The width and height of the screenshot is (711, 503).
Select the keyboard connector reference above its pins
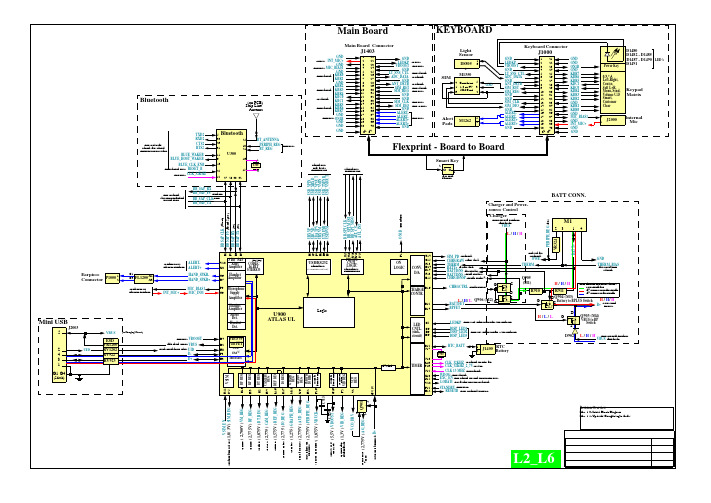545,53
